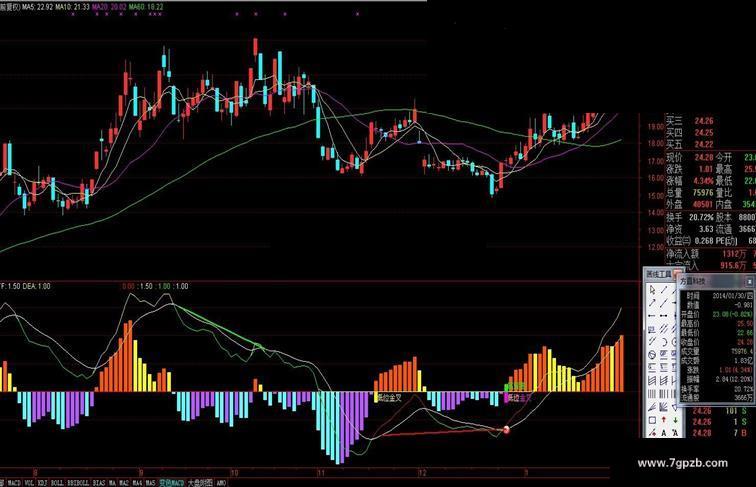The width and height of the screenshot is (756, 487).
Task: Pick the price label box tool
Action: (652, 329)
